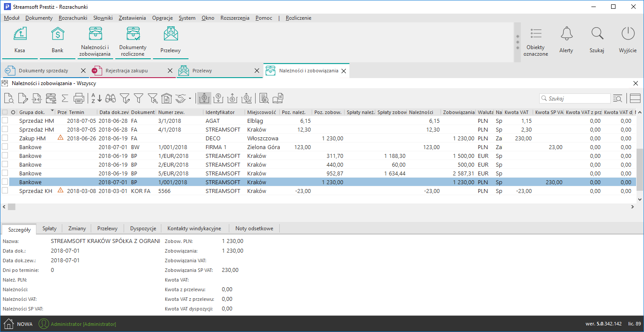
Task: Click the building-document toolbar icon
Action: [167, 98]
